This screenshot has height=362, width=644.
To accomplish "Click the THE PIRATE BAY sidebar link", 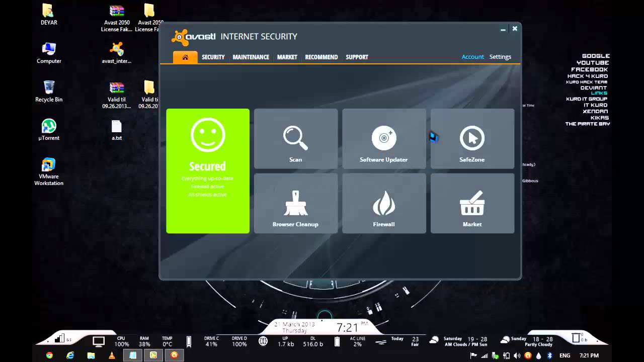I will click(587, 124).
